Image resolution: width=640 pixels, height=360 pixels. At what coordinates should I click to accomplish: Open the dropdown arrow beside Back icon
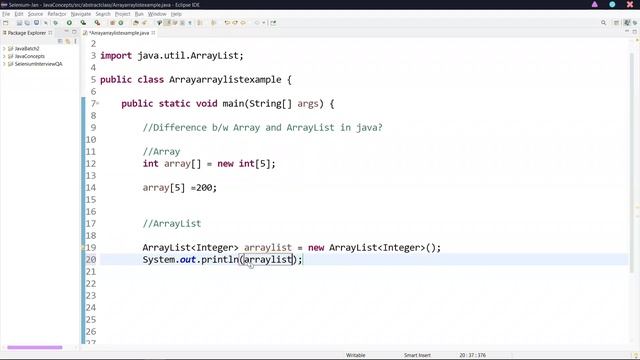click(264, 23)
